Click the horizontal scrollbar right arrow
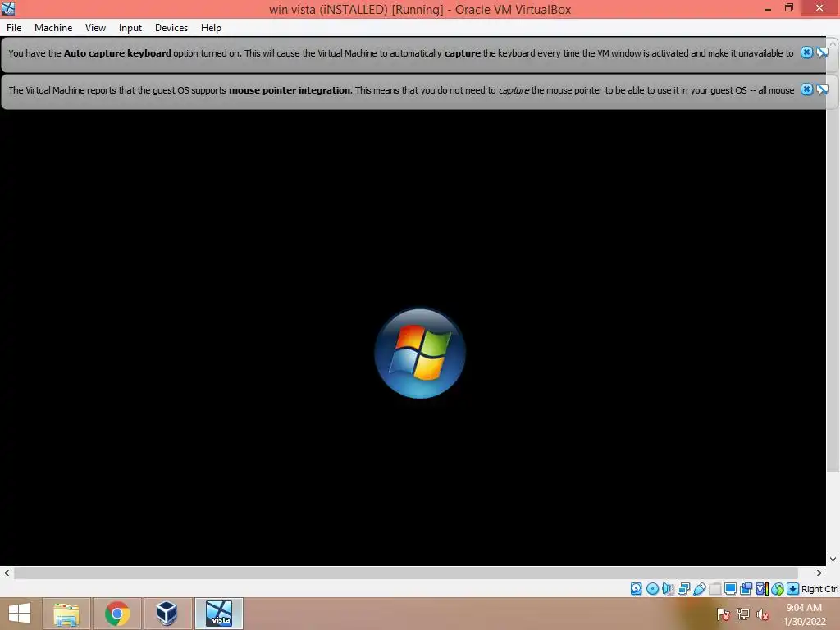840x630 pixels. click(x=819, y=573)
